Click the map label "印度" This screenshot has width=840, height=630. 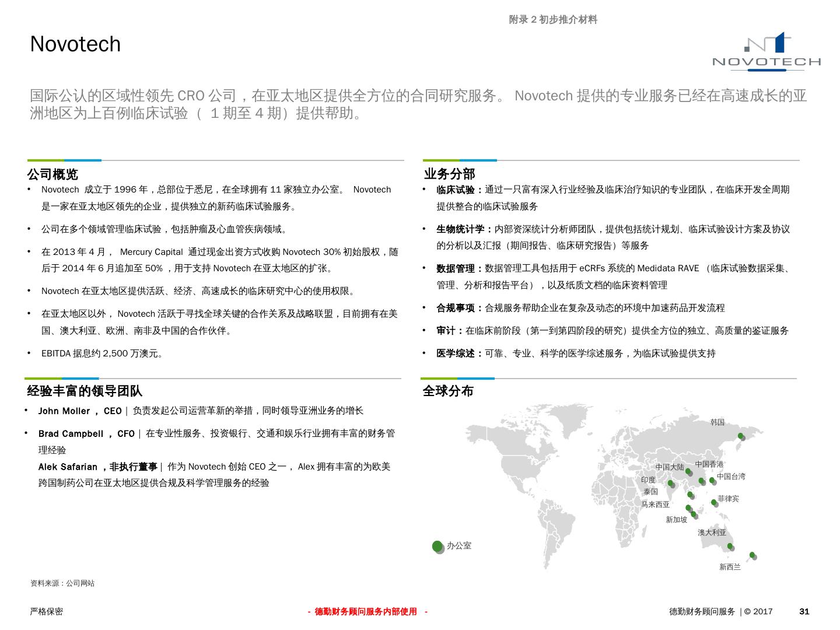[x=648, y=480]
